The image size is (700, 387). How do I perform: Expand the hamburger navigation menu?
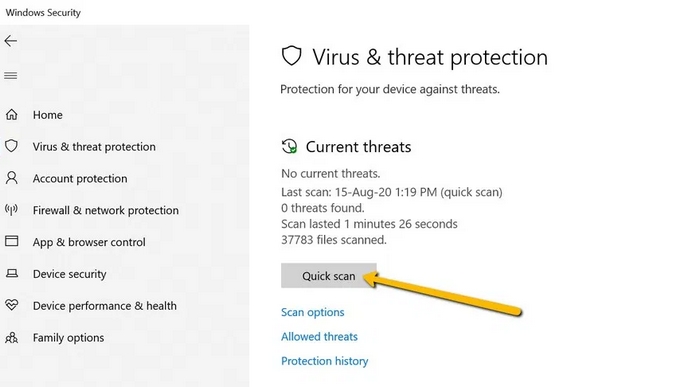(x=11, y=76)
